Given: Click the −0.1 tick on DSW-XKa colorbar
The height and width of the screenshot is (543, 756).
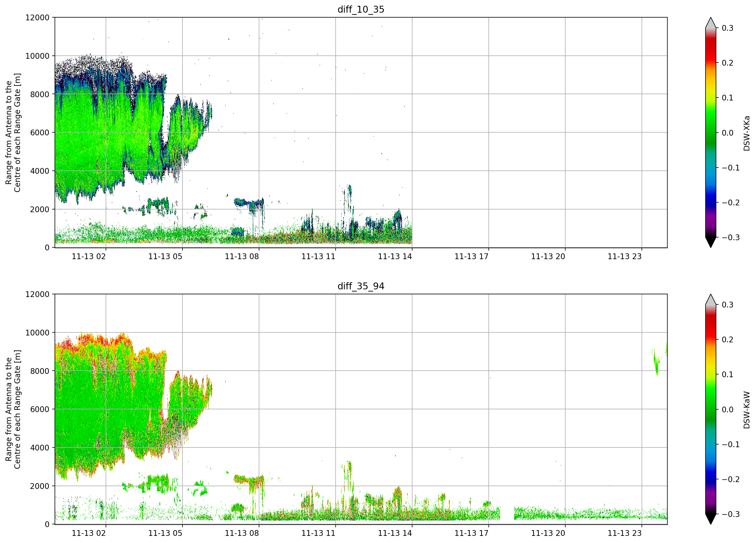Looking at the screenshot, I should pos(731,168).
